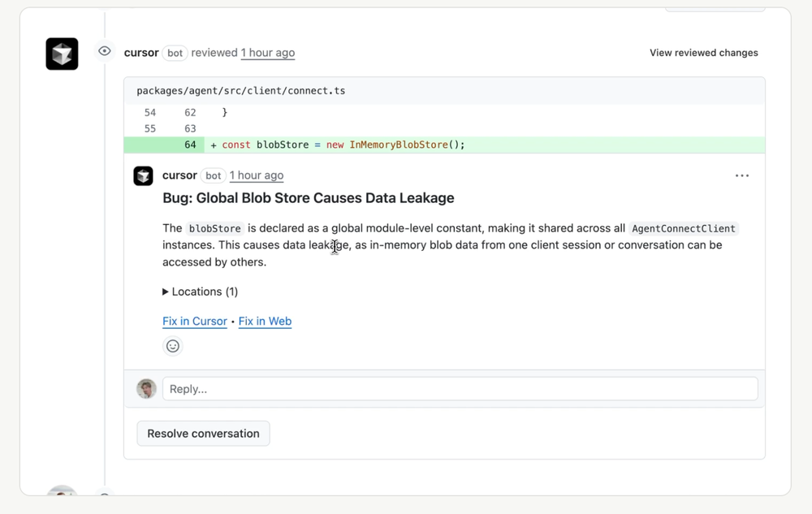
Task: Click the cursor avatar beside the bug comment
Action: click(143, 175)
